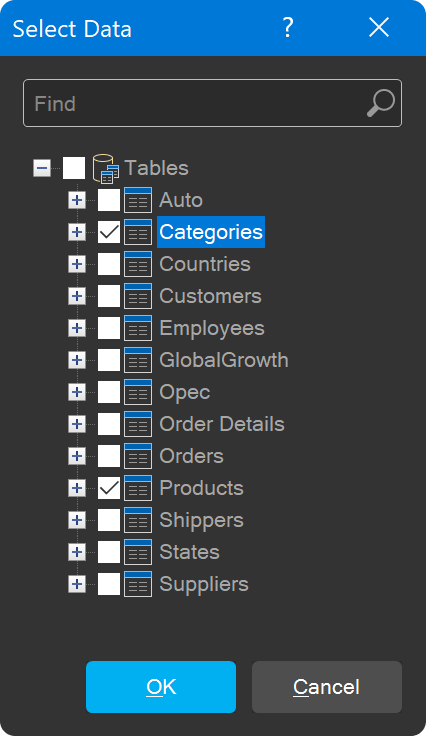Click the table icon beside GlobalGrowth

tap(138, 360)
